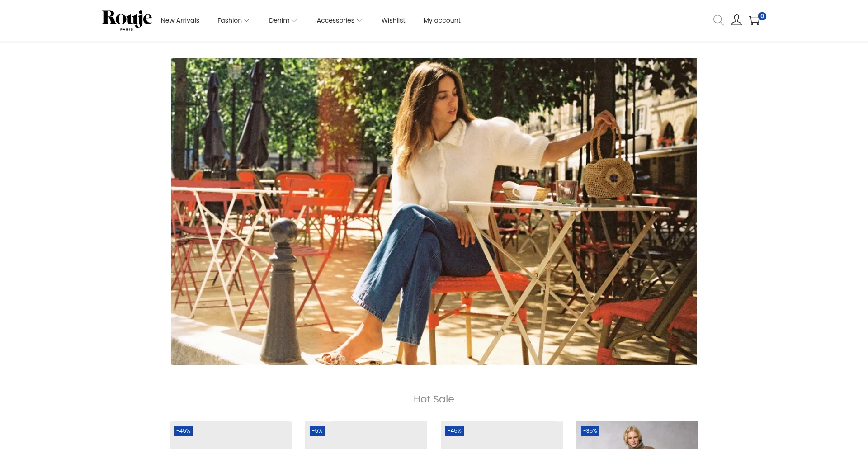The height and width of the screenshot is (449, 868).
Task: Open the -35% product with blonde model
Action: coord(637,437)
